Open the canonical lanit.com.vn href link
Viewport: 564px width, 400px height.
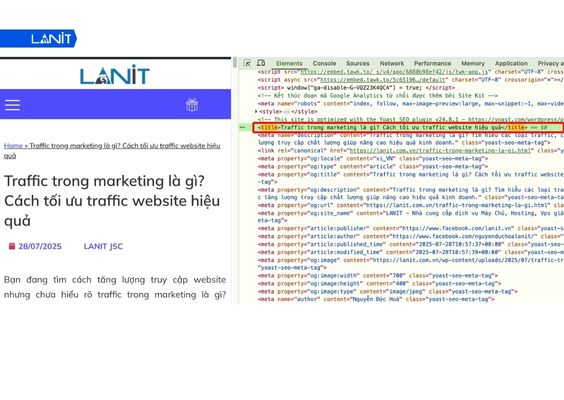coord(440,151)
